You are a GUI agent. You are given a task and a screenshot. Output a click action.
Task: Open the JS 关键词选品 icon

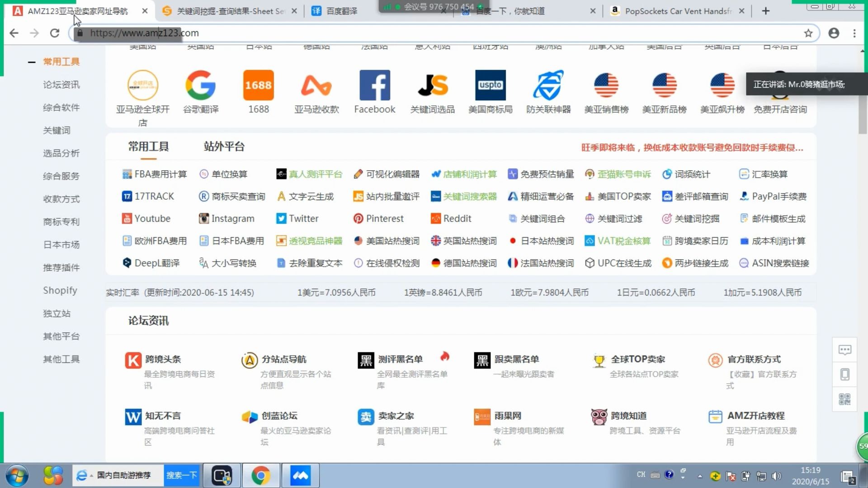(433, 85)
